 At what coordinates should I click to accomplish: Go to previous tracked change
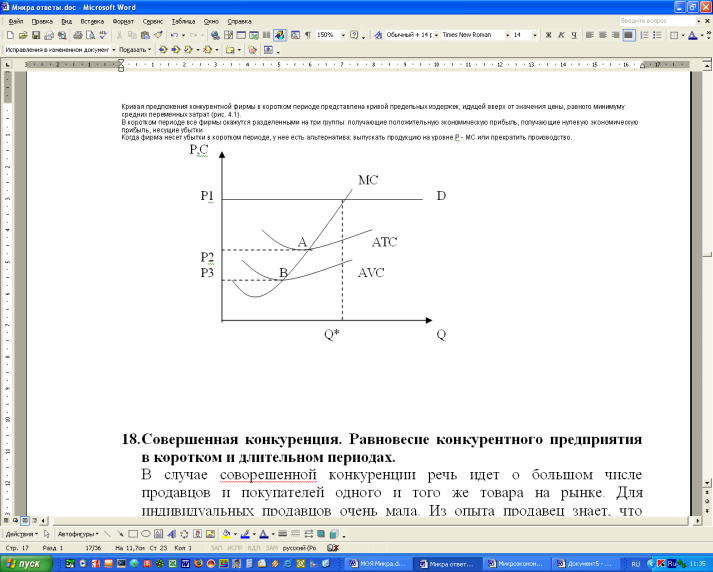(x=163, y=50)
